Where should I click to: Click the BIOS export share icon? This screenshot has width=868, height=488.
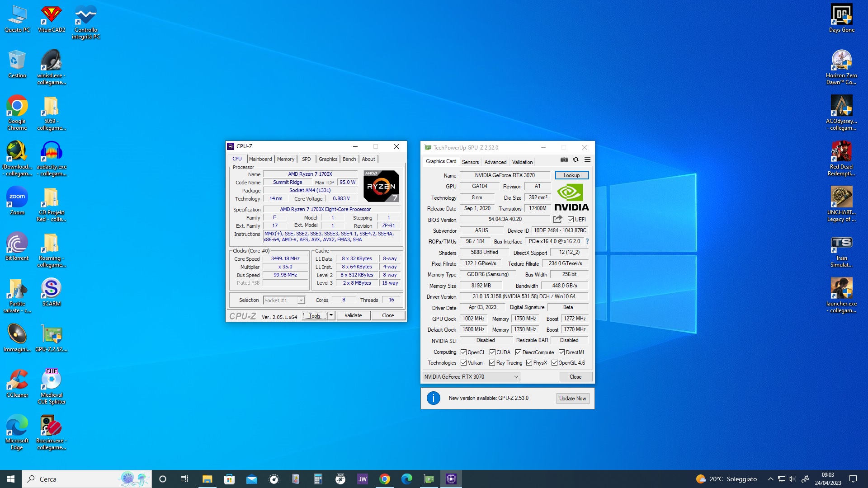(x=557, y=219)
